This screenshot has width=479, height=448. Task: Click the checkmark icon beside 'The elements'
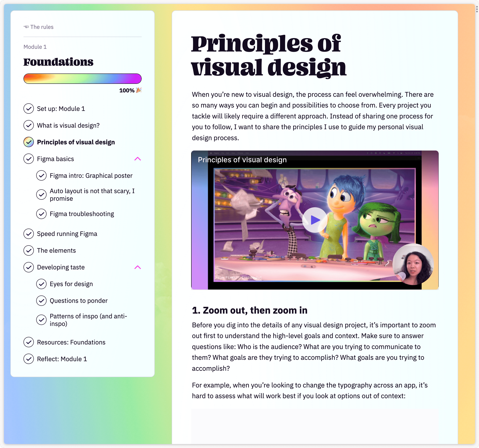tap(28, 250)
